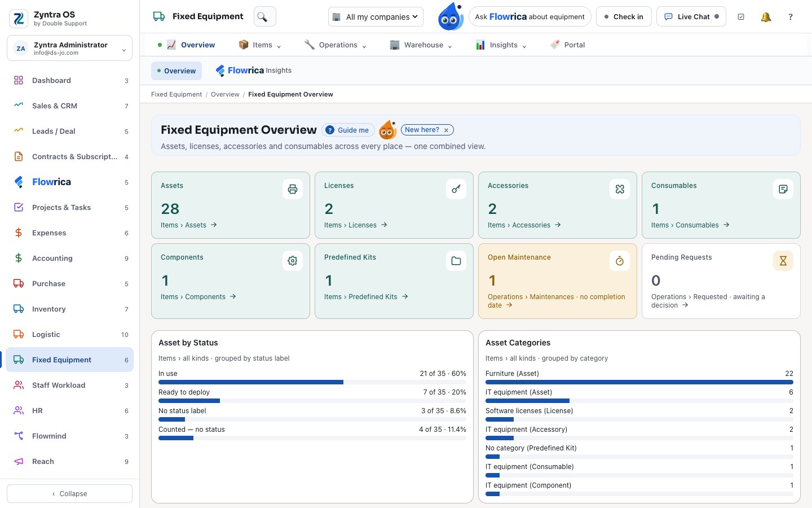This screenshot has height=508, width=812.
Task: Click the folder icon on Predefined Kits card
Action: tap(456, 261)
